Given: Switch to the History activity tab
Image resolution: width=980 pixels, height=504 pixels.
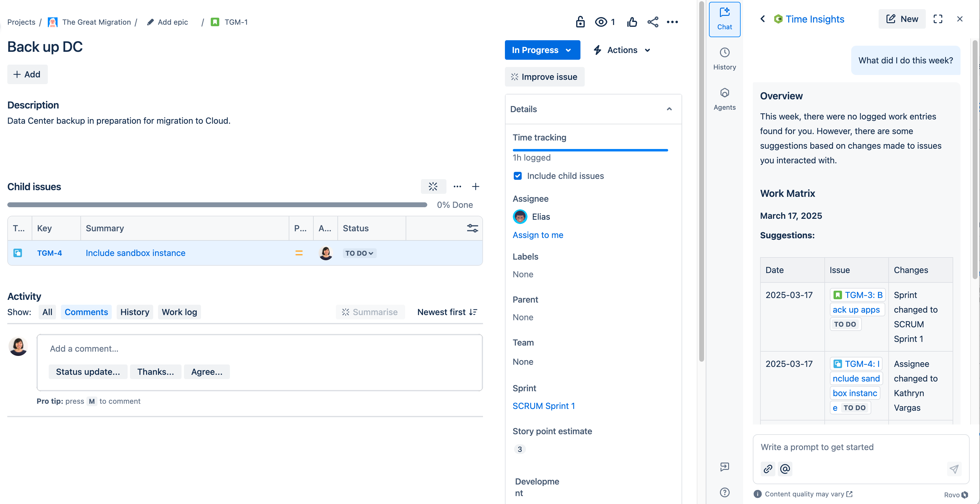Looking at the screenshot, I should [135, 312].
